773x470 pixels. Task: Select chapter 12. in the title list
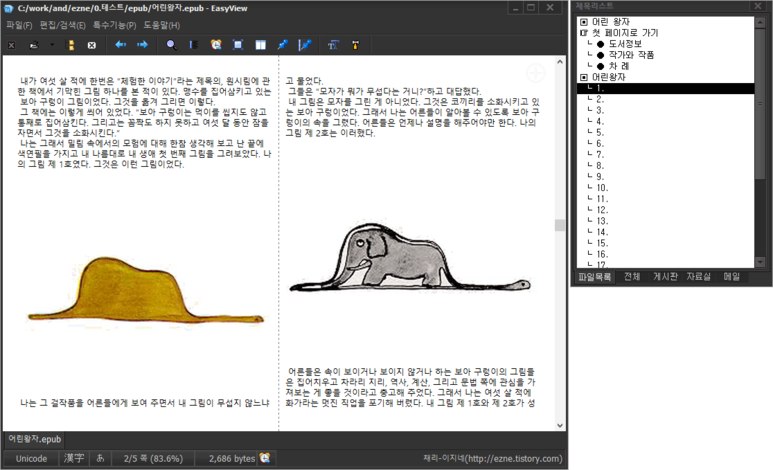(x=602, y=210)
